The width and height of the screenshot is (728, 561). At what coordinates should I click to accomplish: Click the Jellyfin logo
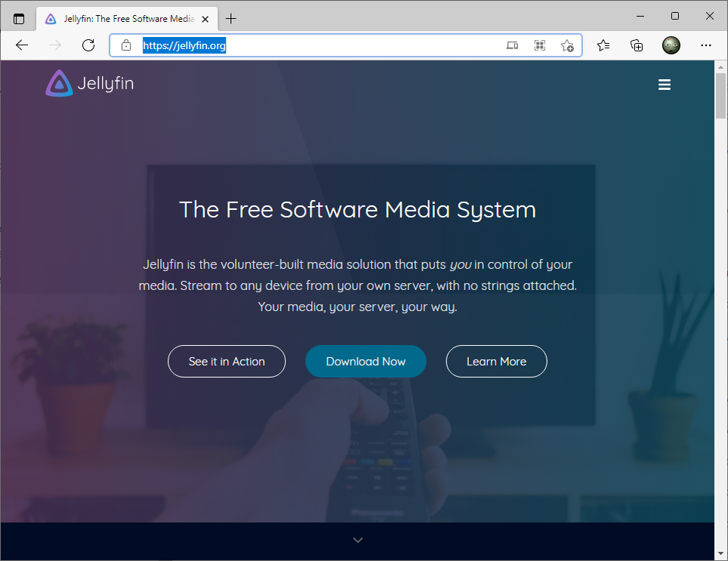point(90,83)
